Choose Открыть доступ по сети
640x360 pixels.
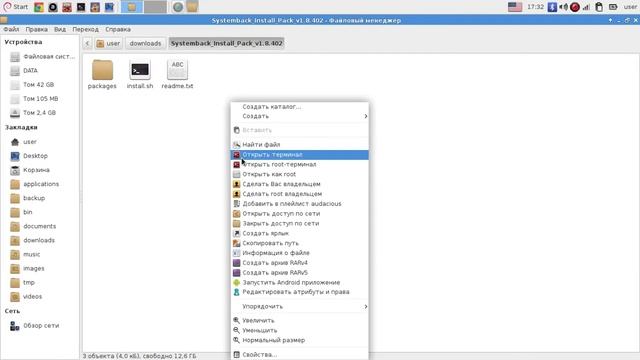[300, 213]
